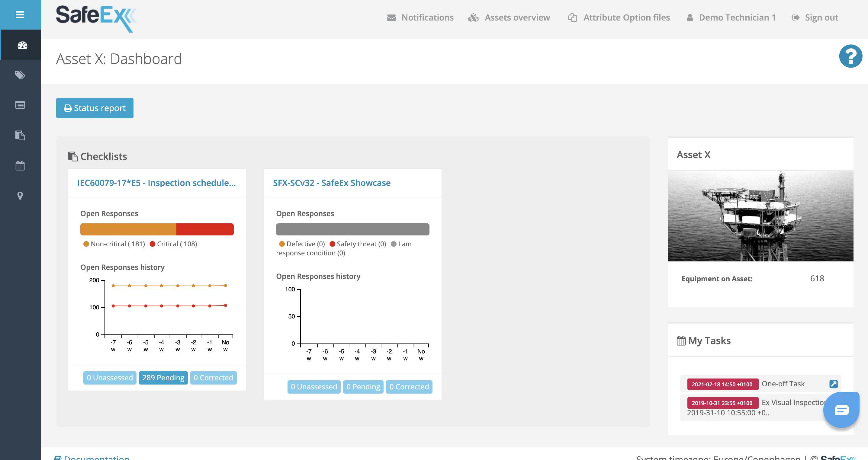Open the map location pin sidebar icon
The height and width of the screenshot is (460, 868).
[x=20, y=196]
